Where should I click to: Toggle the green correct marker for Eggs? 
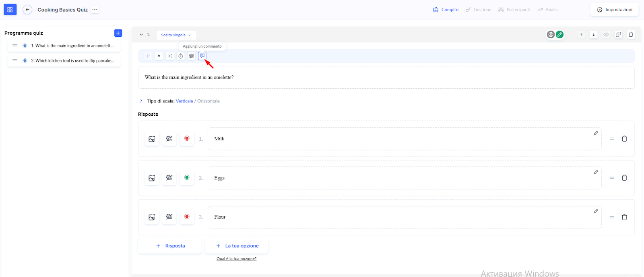187,177
